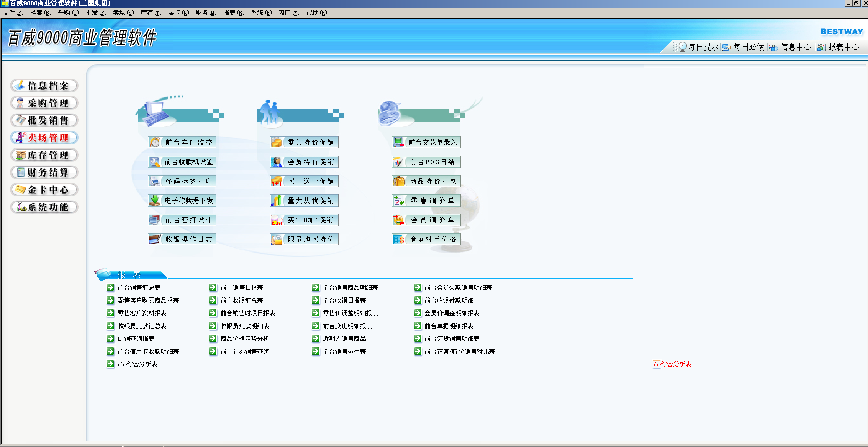Open 信息中心 in top toolbar

790,47
